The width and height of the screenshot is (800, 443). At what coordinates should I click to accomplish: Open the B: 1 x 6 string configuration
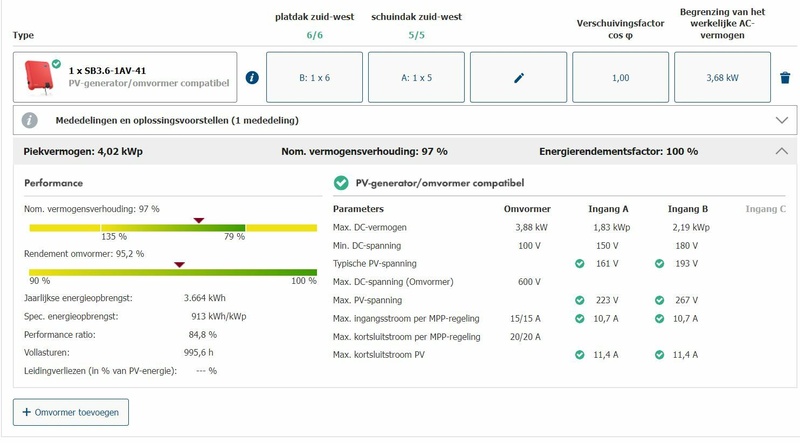tap(314, 77)
